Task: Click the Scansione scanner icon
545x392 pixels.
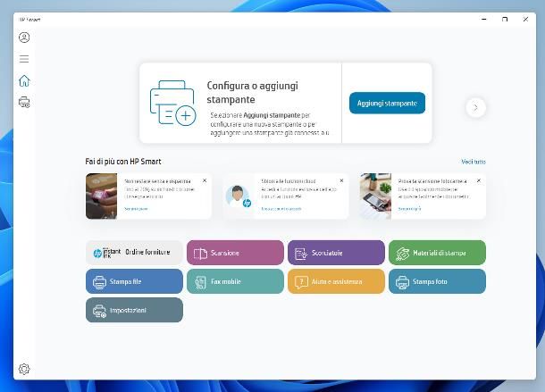Action: coord(200,254)
